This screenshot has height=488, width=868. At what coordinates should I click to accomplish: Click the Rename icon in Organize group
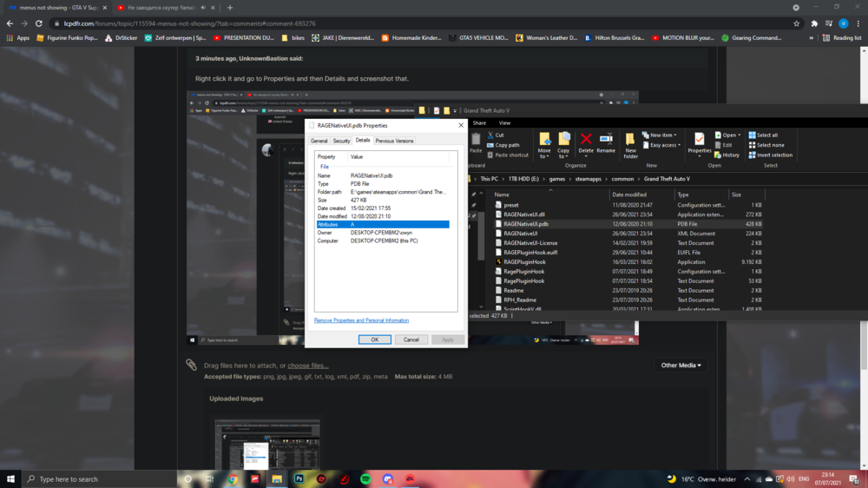606,138
